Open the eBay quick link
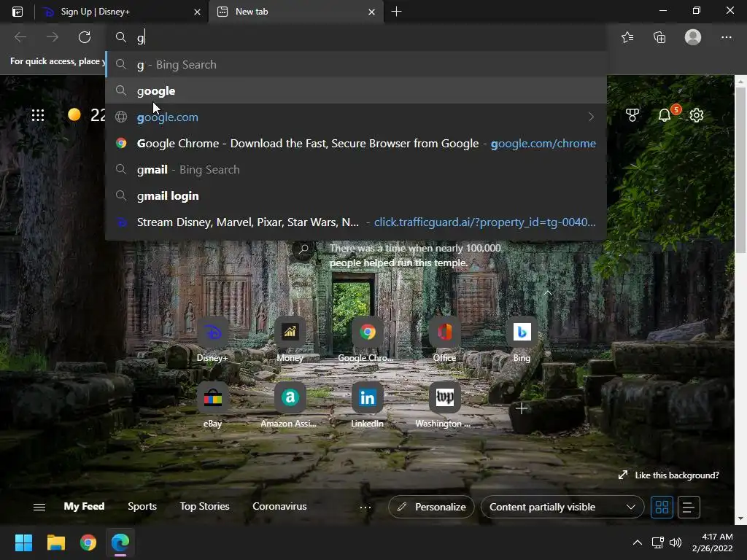 pyautogui.click(x=212, y=405)
